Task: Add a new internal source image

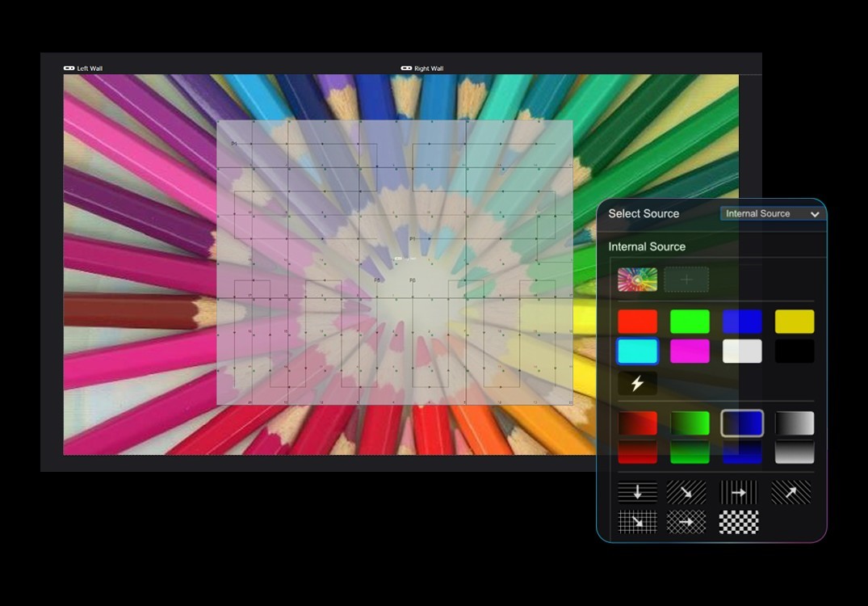Action: tap(686, 280)
